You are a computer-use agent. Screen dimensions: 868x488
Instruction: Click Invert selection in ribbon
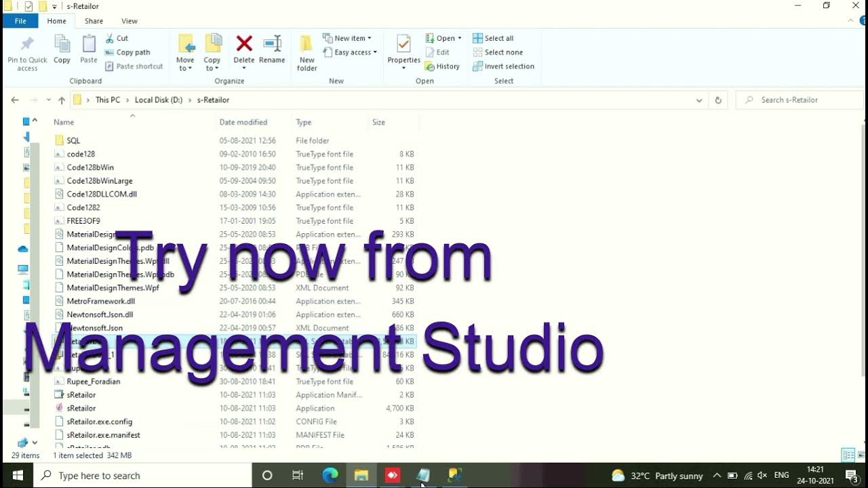point(504,66)
